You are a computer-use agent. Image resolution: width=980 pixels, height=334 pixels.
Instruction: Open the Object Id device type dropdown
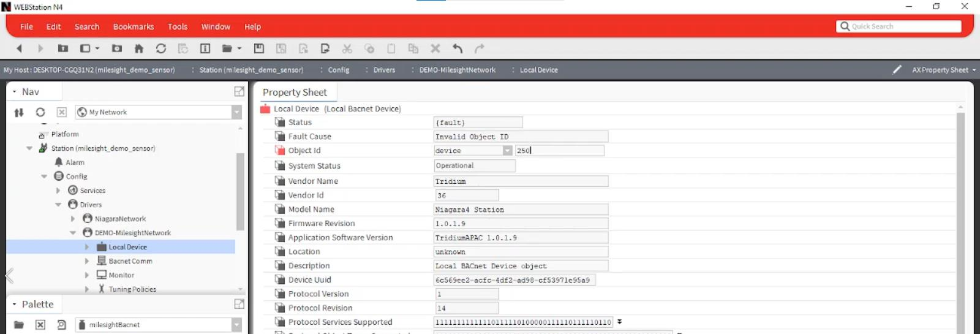point(507,151)
